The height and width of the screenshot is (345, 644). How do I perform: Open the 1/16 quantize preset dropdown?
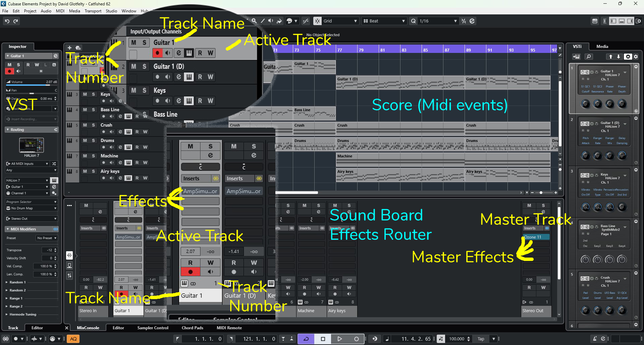point(438,21)
